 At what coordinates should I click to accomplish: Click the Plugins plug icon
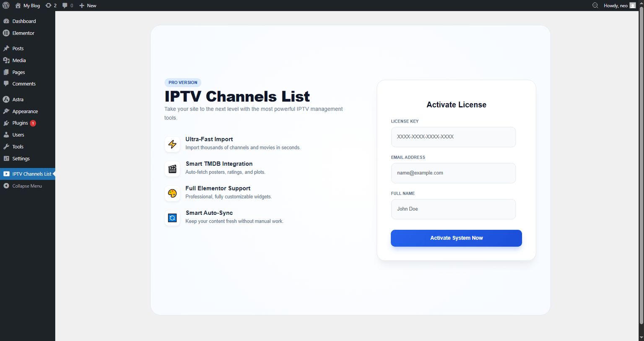click(6, 123)
